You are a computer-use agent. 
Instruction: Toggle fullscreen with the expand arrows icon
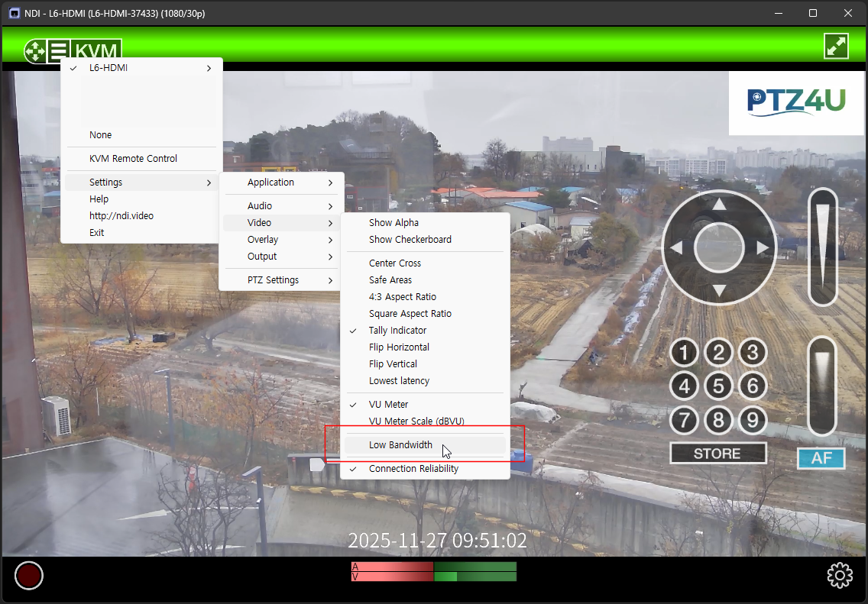tap(836, 46)
